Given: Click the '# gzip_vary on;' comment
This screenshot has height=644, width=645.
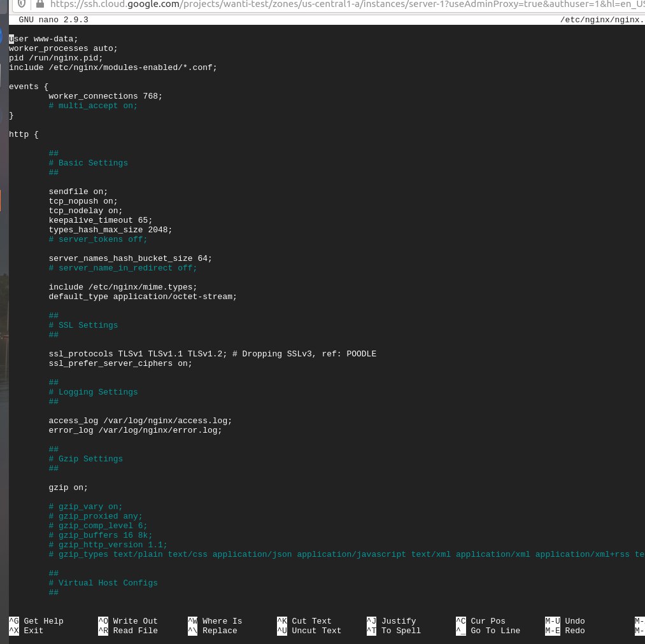Looking at the screenshot, I should pos(85,507).
